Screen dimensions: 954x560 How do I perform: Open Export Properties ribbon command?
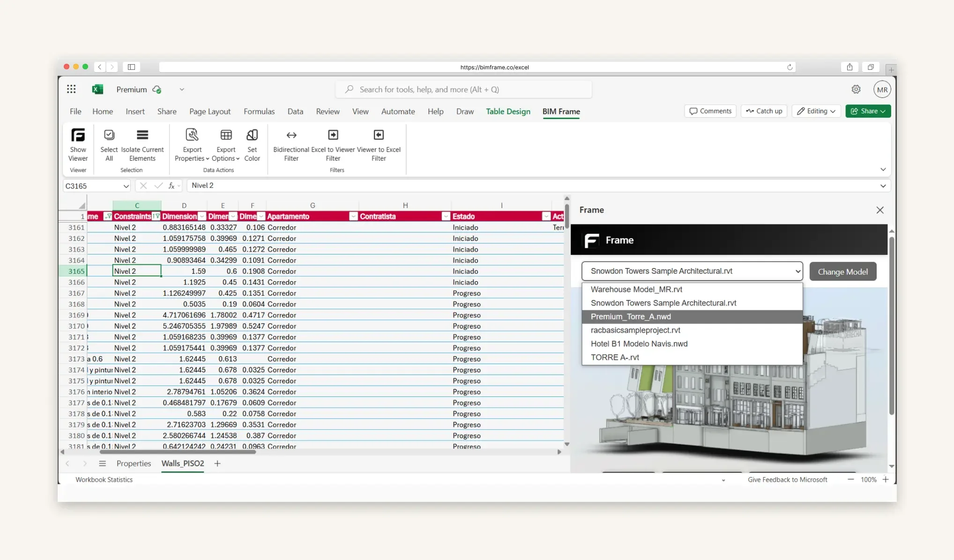[x=192, y=145]
